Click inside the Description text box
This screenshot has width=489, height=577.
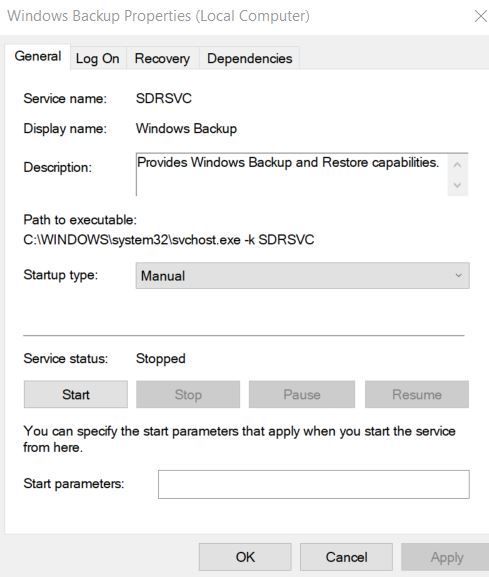292,174
